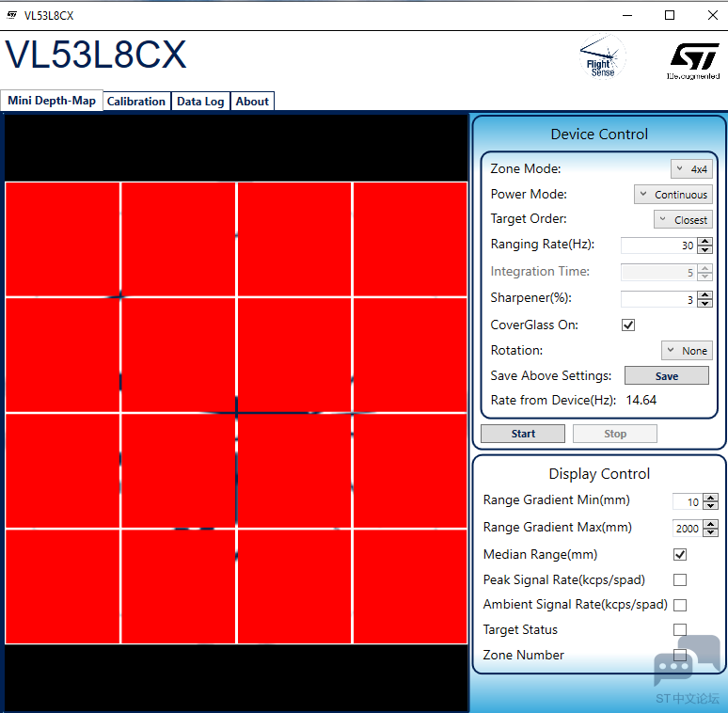Image resolution: width=728 pixels, height=713 pixels.
Task: Disable the CoverGlass On checkbox
Action: click(x=628, y=325)
